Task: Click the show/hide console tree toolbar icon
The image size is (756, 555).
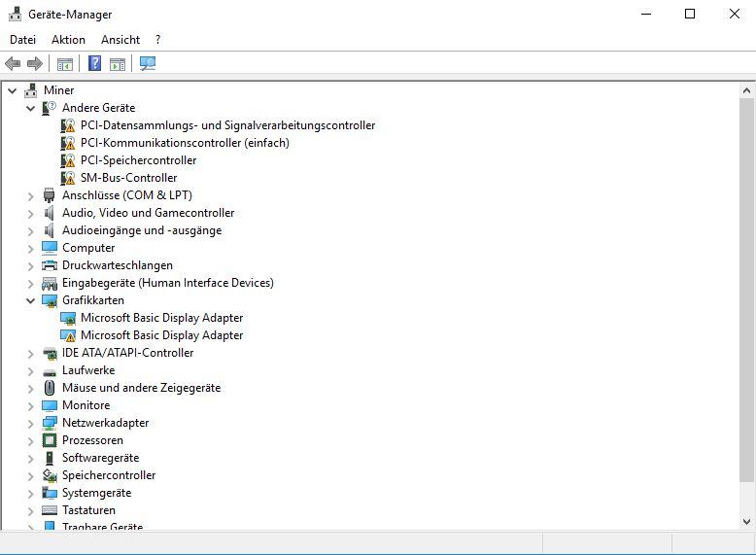Action: pyautogui.click(x=64, y=63)
